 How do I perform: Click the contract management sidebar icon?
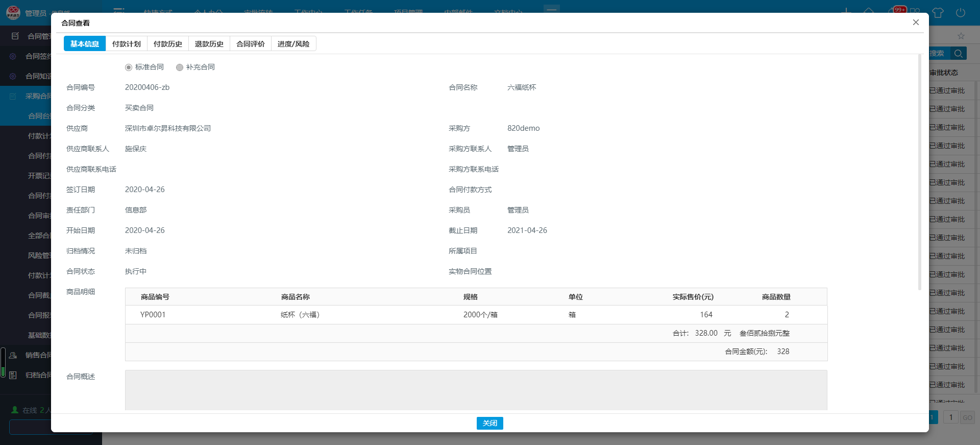click(15, 36)
